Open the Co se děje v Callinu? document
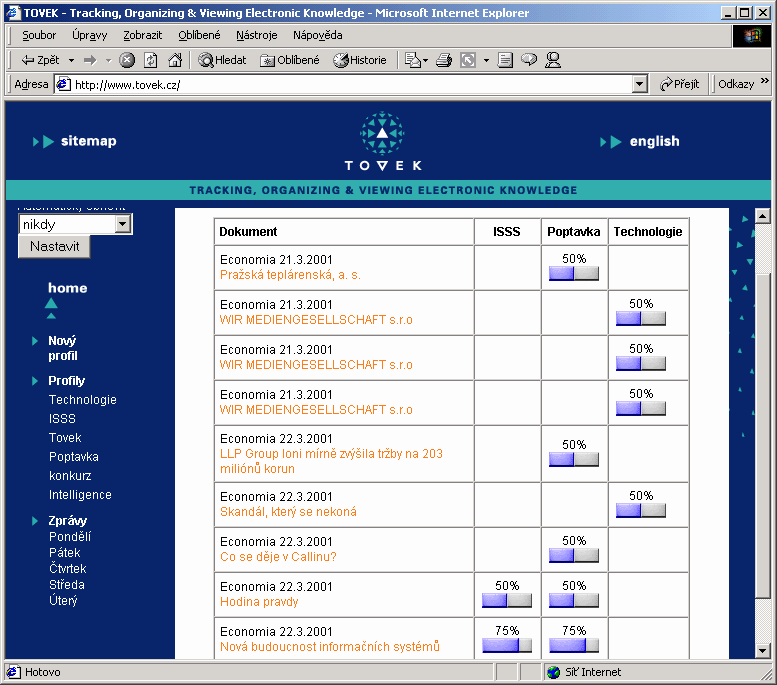 (x=278, y=557)
